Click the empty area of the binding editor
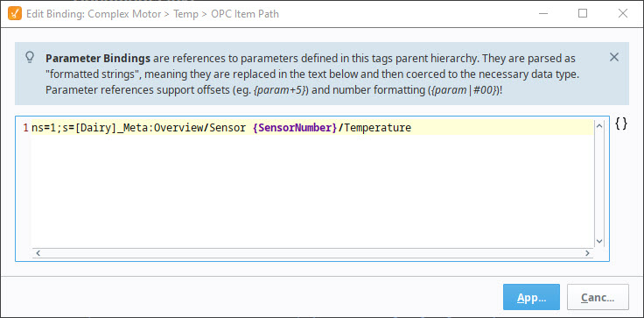The height and width of the screenshot is (318, 644). pyautogui.click(x=312, y=191)
